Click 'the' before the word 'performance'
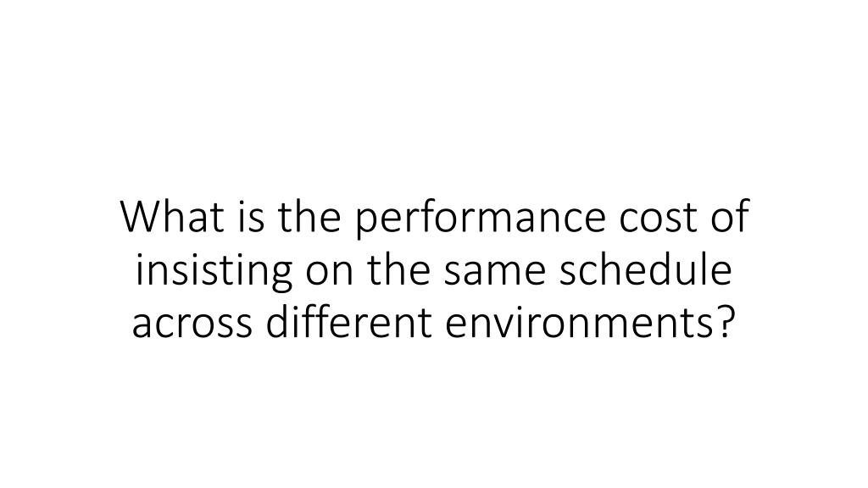868x488 pixels. pyautogui.click(x=309, y=216)
